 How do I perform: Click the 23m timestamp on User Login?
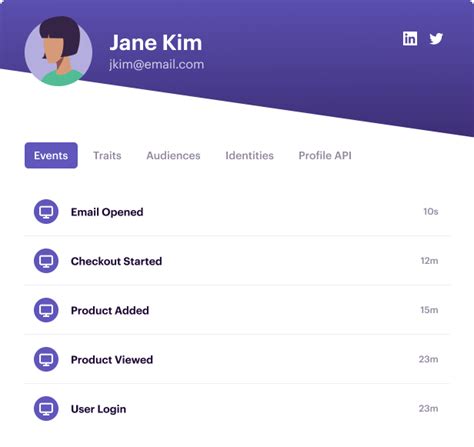(x=429, y=409)
